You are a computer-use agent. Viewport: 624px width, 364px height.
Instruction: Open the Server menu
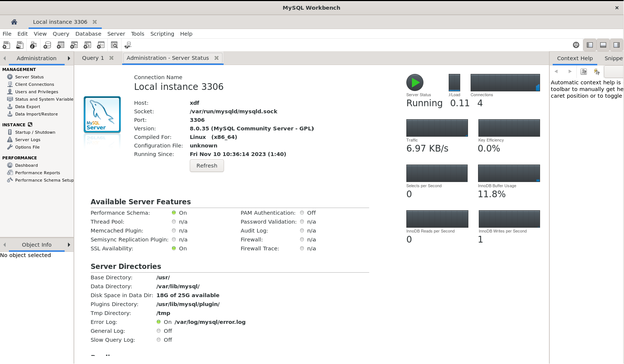pyautogui.click(x=116, y=34)
